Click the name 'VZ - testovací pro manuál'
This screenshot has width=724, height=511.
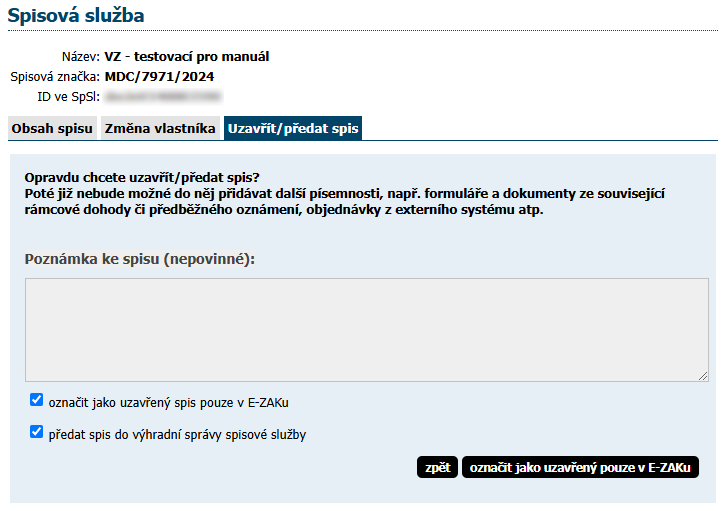point(187,56)
